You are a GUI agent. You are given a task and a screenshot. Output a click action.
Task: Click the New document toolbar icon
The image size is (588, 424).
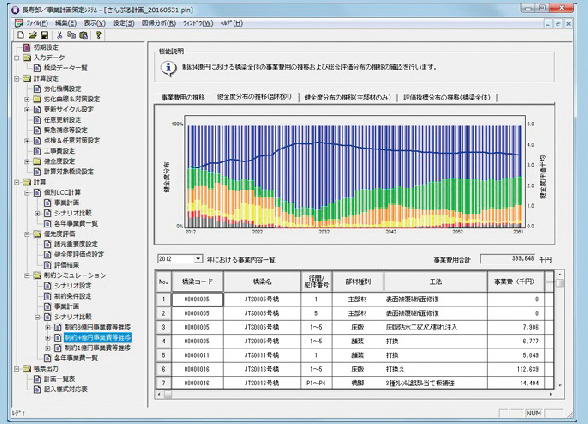point(21,35)
